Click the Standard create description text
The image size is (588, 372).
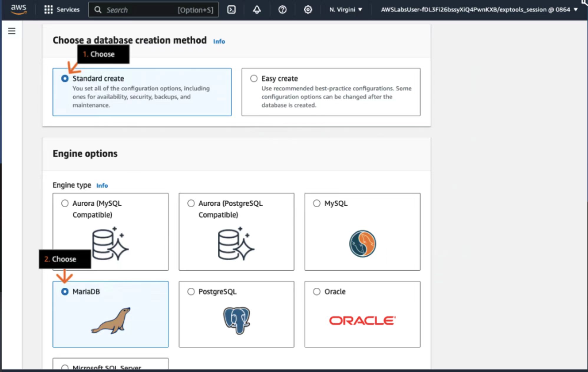coord(141,97)
